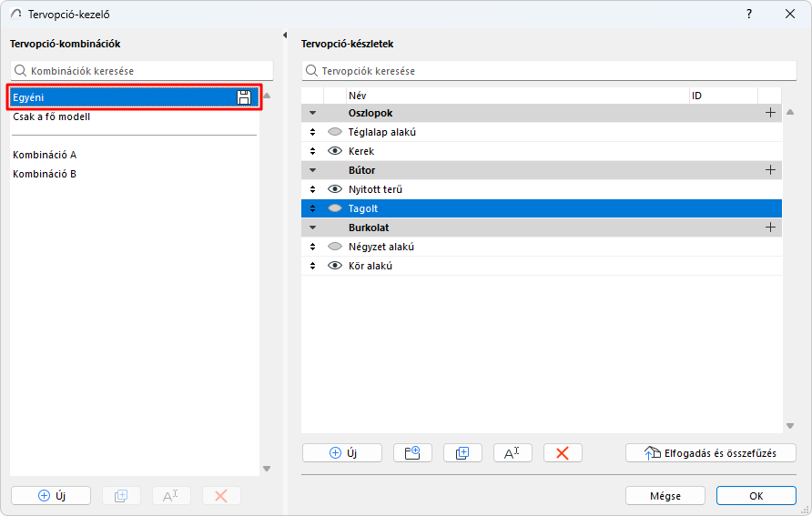Collapse combinations panel with splitter arrow
812x516 pixels.
pyautogui.click(x=285, y=35)
